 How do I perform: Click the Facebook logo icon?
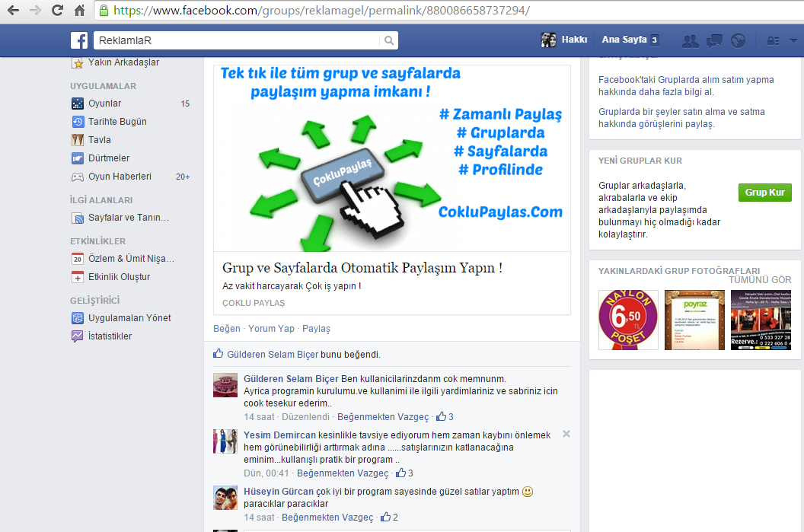pyautogui.click(x=79, y=40)
